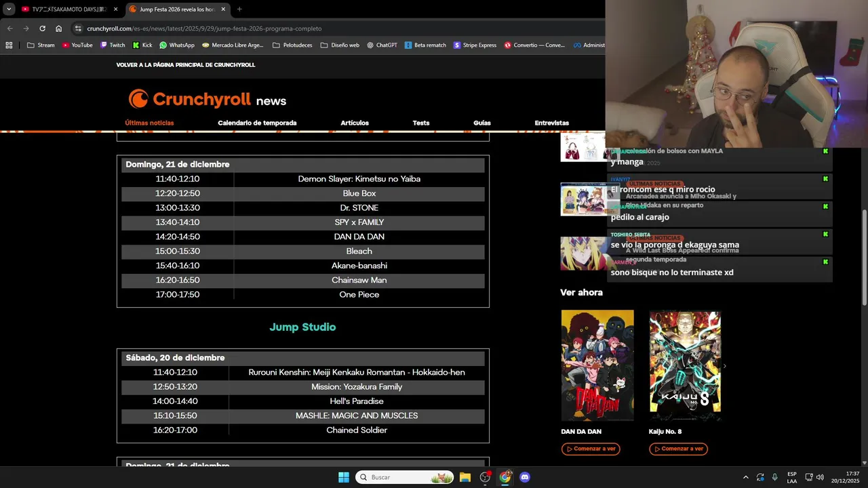The image size is (868, 488).
Task: Open the Discord taskbar icon
Action: [525, 477]
